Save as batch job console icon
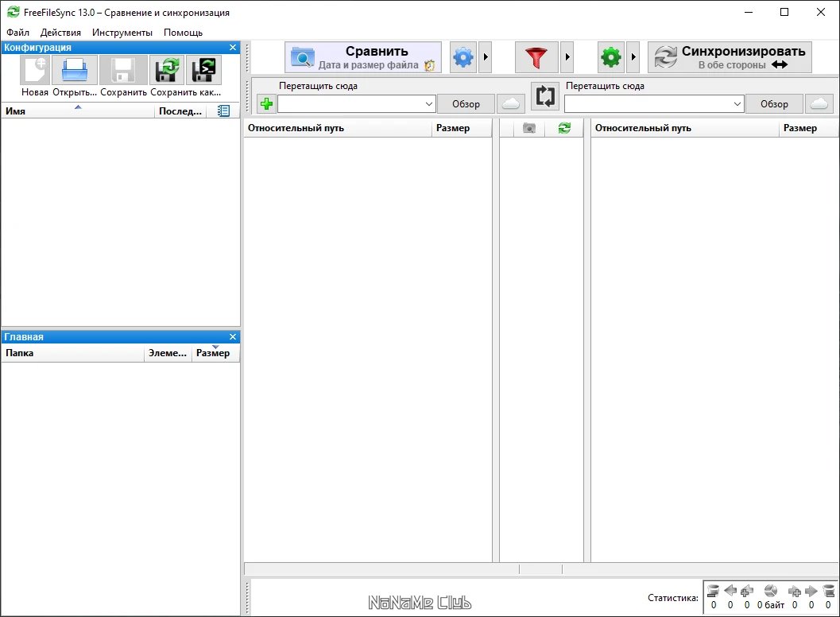Viewport: 840px width, 617px height. click(x=203, y=70)
